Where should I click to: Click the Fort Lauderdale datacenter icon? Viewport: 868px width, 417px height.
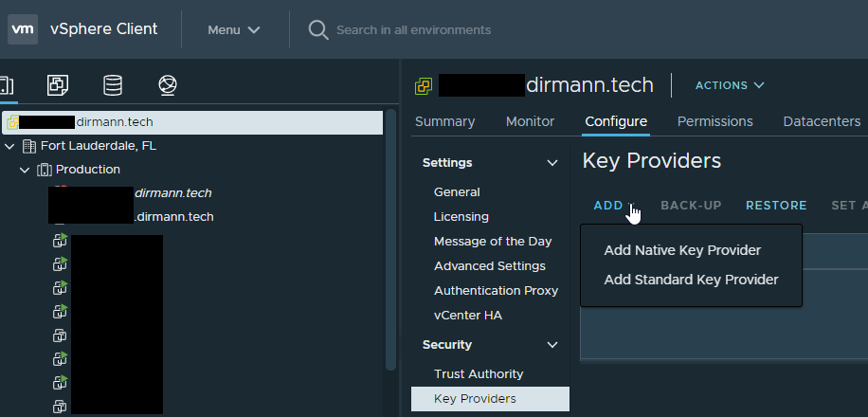(28, 146)
